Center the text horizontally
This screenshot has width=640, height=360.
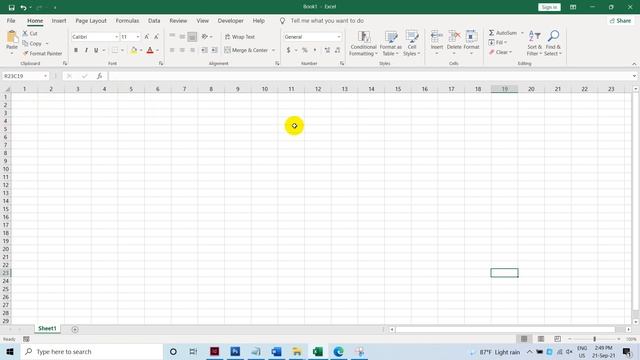pyautogui.click(x=182, y=50)
